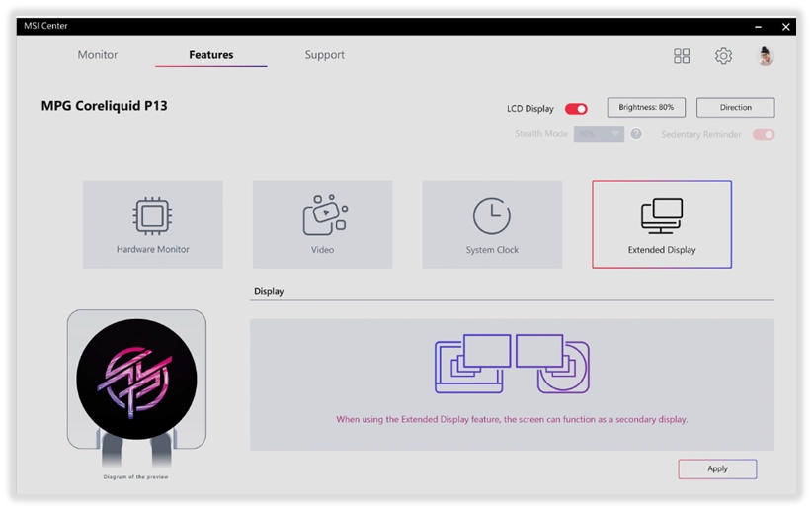Click the circular LCD preview image

pos(136,379)
